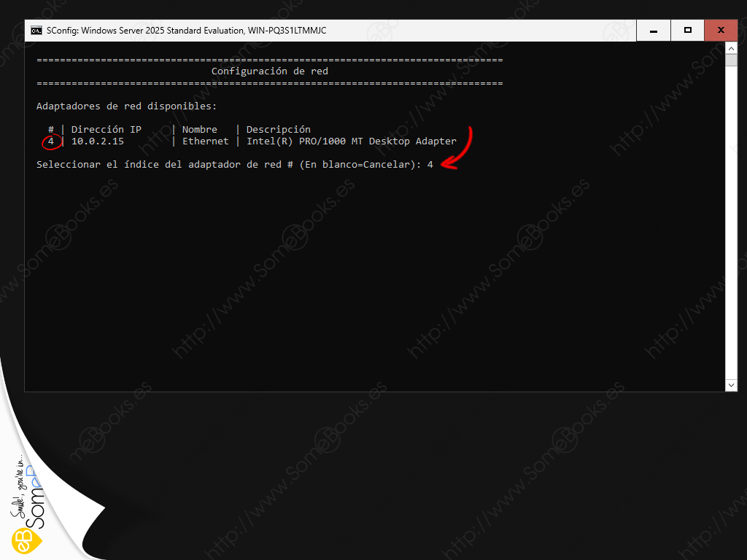Click the 'Configuración de red' heading
This screenshot has height=560, width=747.
point(269,71)
